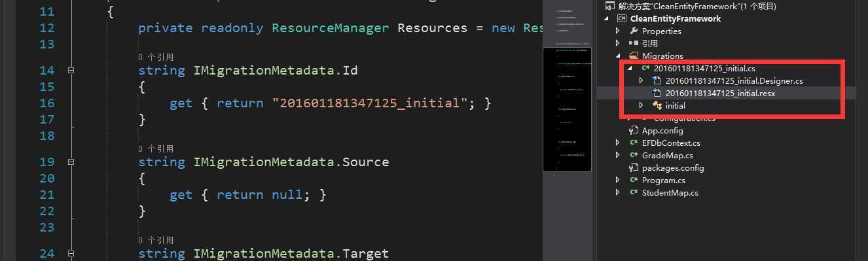The image size is (868, 261).
Task: Open packages.config file
Action: tap(673, 167)
